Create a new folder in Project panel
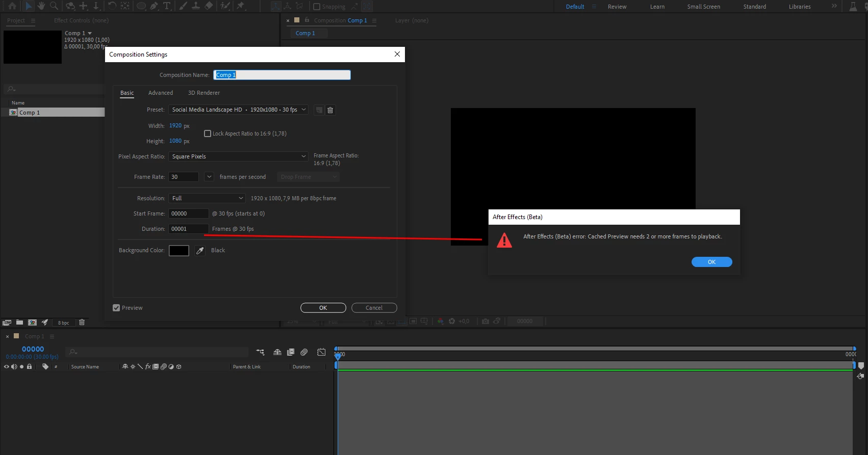Viewport: 868px width, 455px height. (19, 323)
